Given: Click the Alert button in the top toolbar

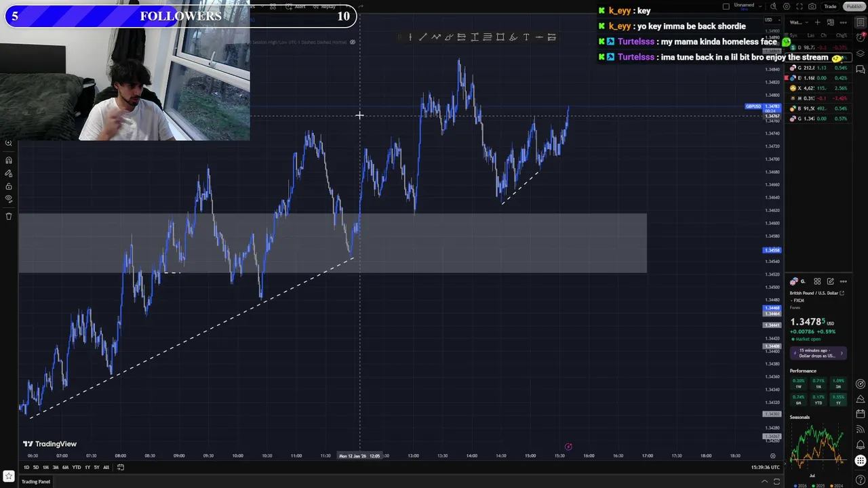Looking at the screenshot, I should tap(295, 7).
